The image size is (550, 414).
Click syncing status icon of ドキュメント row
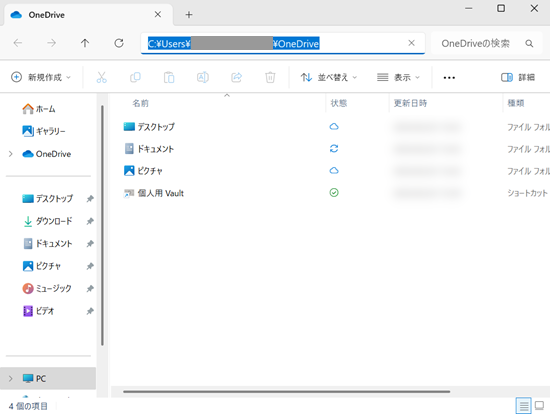pos(334,148)
